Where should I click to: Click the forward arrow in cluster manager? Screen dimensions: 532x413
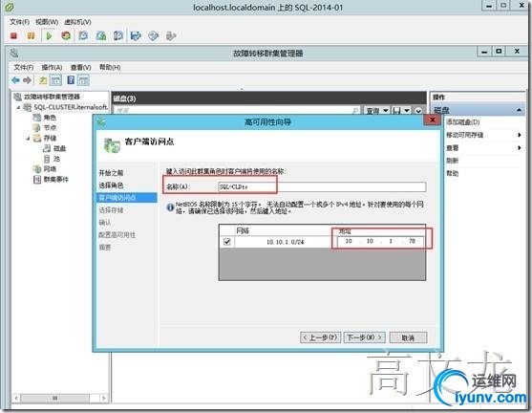27,80
